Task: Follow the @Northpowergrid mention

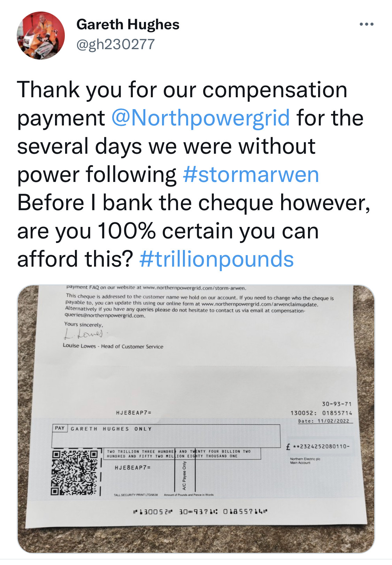Action: click(200, 118)
